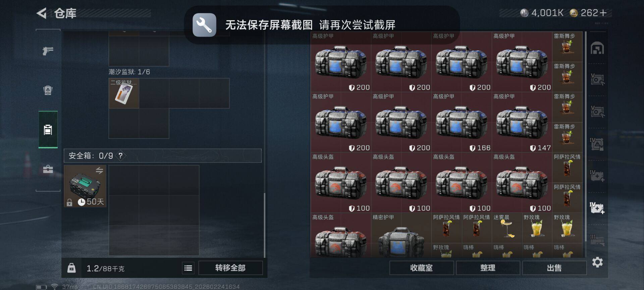Go back using the arrow beside 仓库

pyautogui.click(x=41, y=13)
